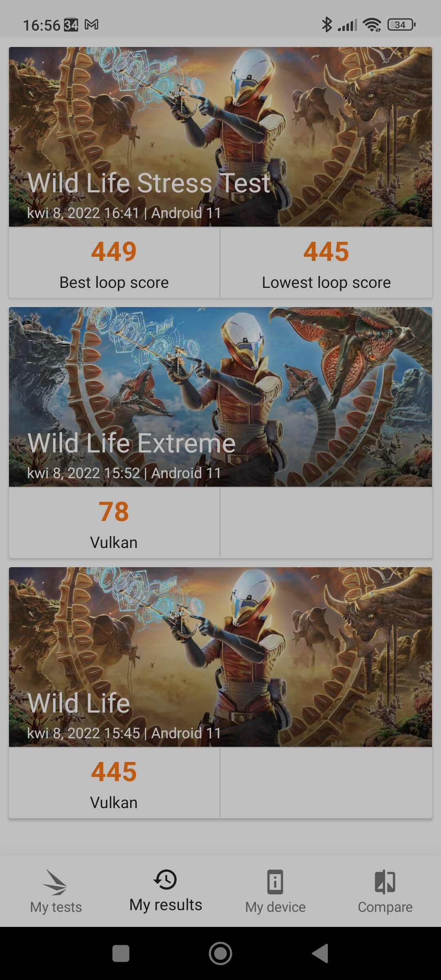Viewport: 441px width, 980px height.
Task: Switch to My results tab label
Action: [x=166, y=905]
